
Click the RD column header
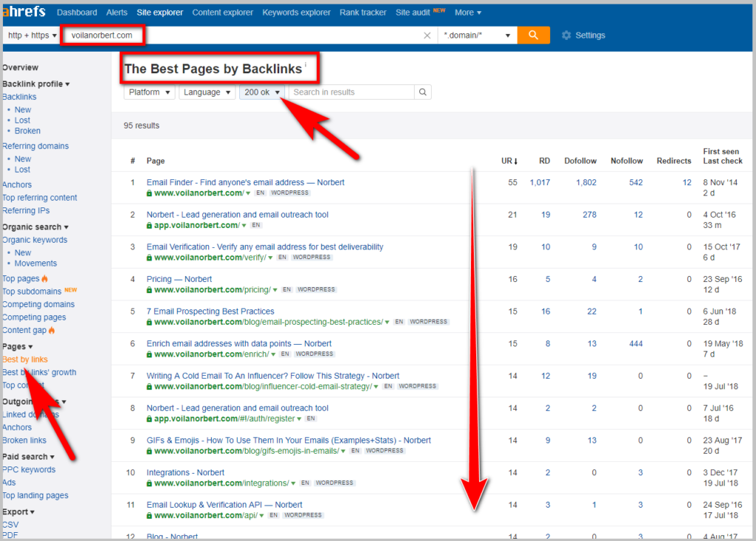(544, 161)
